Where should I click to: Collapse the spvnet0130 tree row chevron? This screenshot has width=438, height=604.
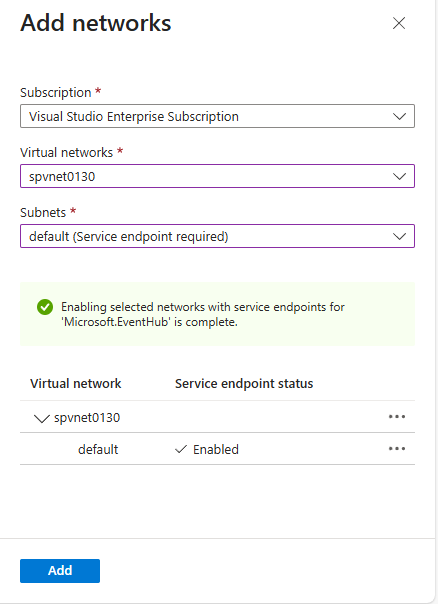coord(42,418)
